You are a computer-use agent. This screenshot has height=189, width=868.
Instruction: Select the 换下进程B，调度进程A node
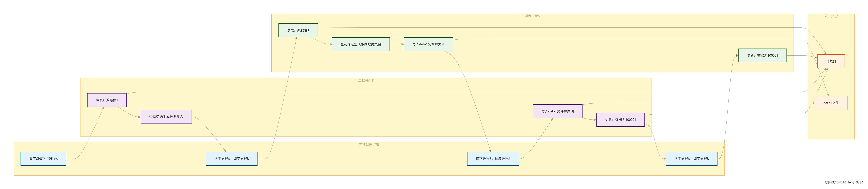[x=493, y=159]
